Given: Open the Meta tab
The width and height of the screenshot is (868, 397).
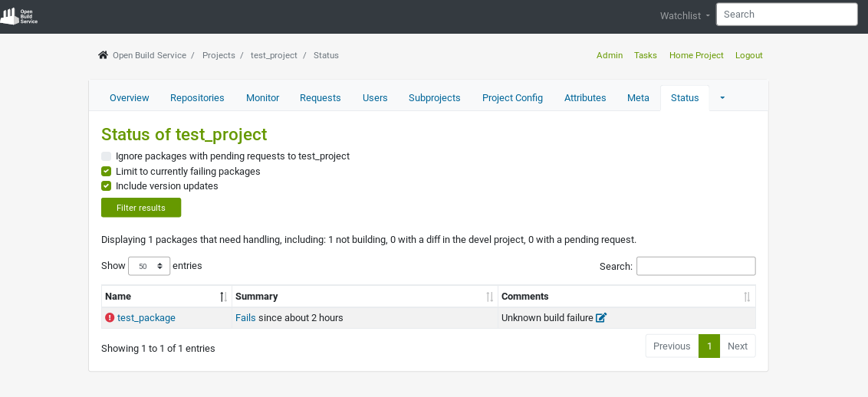Looking at the screenshot, I should tap(638, 98).
